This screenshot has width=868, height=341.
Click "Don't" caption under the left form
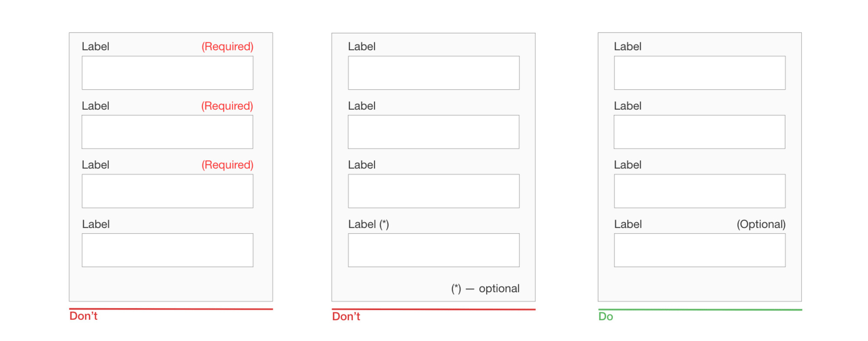click(x=83, y=316)
